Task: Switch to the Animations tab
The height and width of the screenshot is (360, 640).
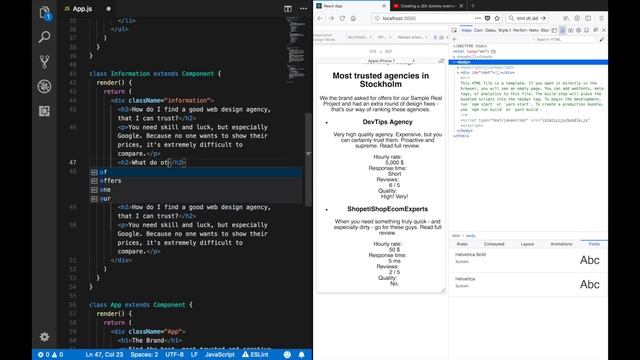Action: (561, 244)
